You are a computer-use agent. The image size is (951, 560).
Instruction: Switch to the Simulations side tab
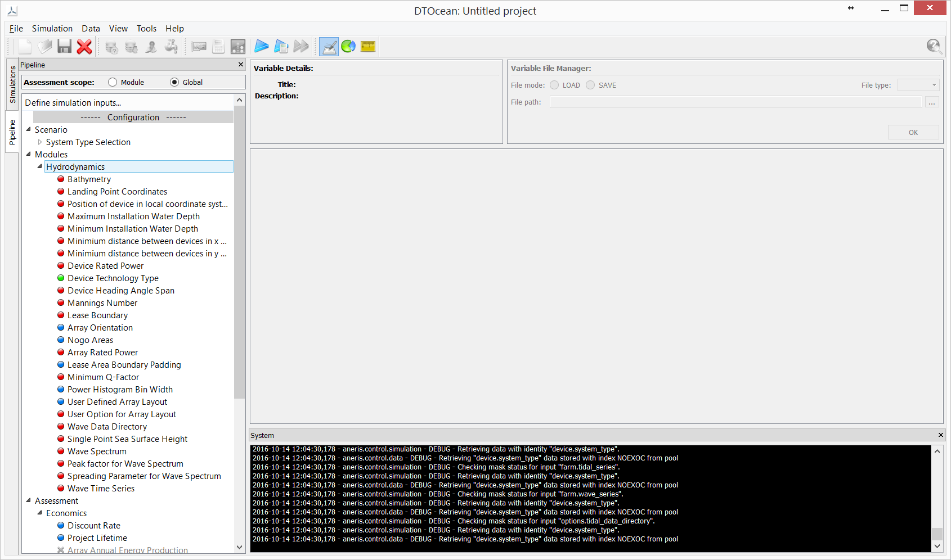point(12,84)
